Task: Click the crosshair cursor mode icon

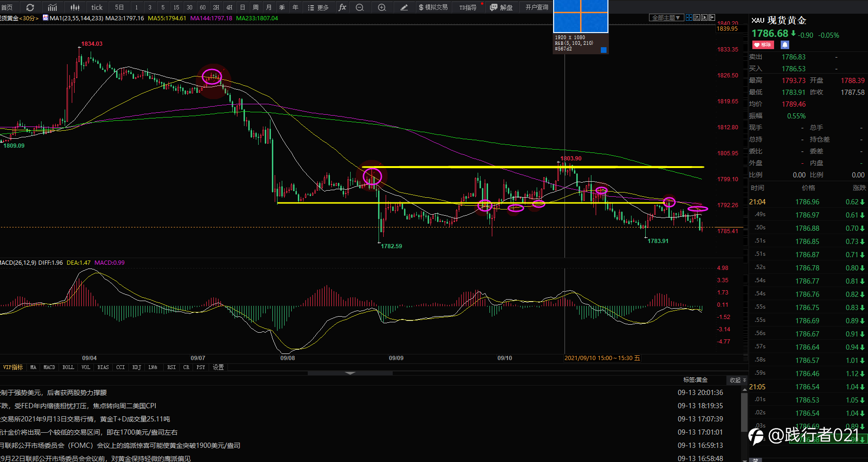Action: [689, 17]
